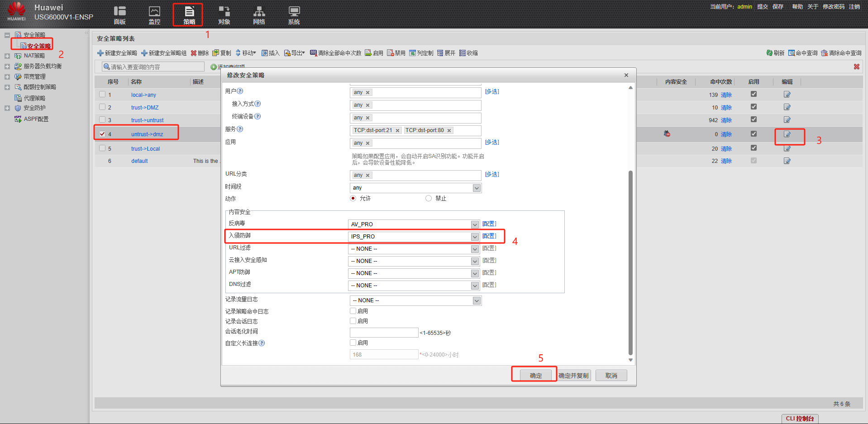
Task: Check the box for trust->DMZ row
Action: coord(102,107)
